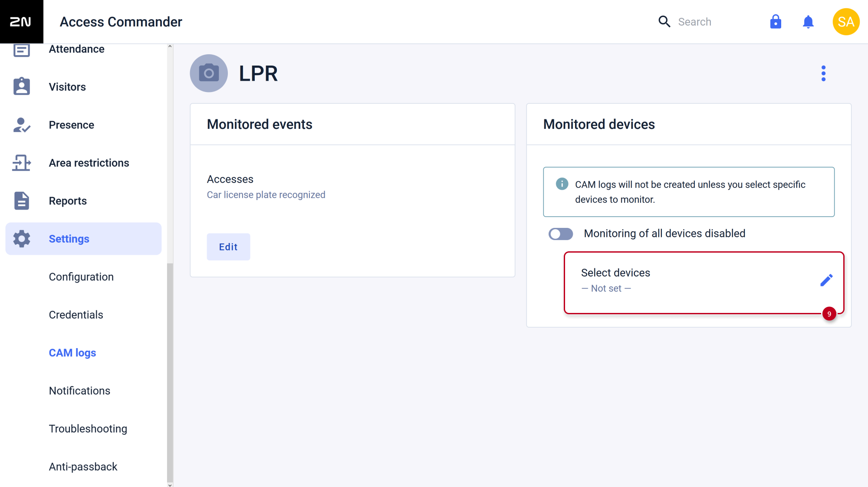Screen dimensions: 868x487
Task: Click the blue lock icon
Action: 776,22
